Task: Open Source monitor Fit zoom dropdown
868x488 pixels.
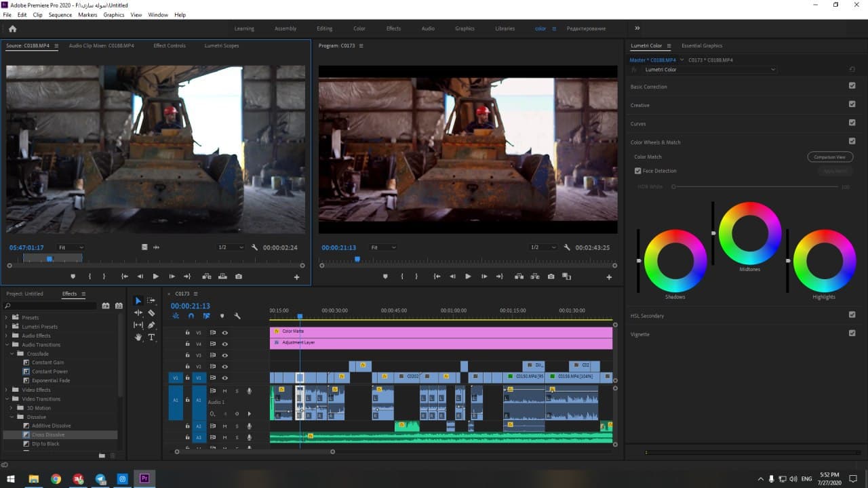Action: [71, 247]
